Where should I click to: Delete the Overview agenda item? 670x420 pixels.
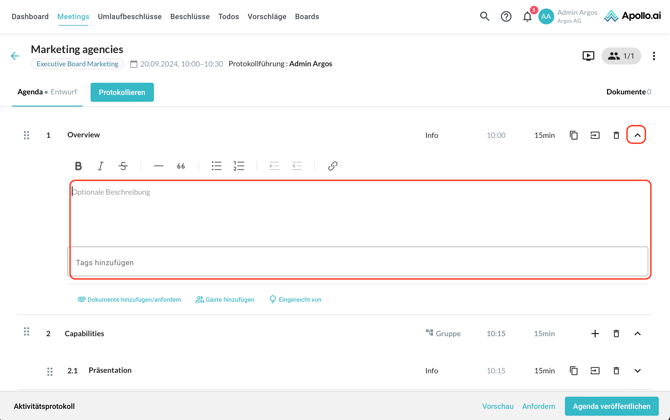616,135
